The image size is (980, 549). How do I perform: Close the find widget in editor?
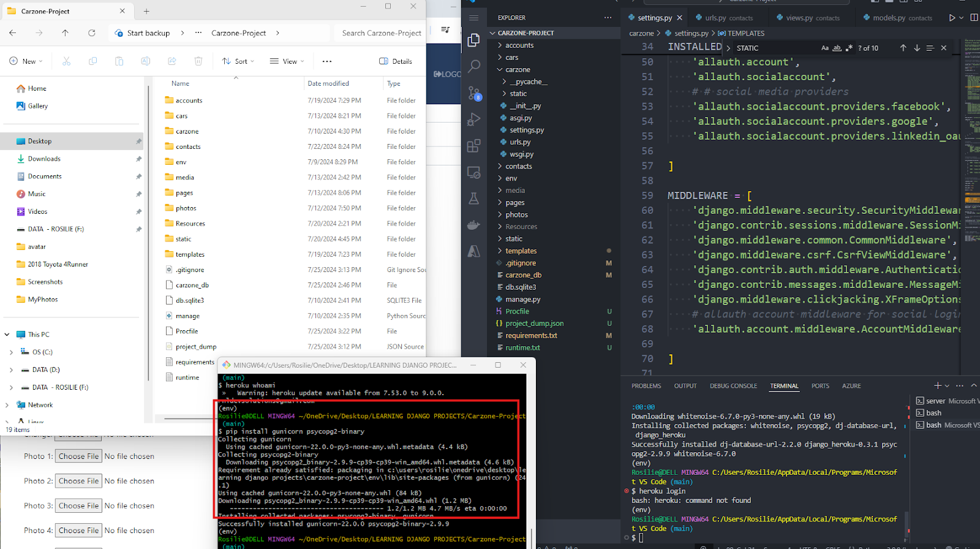click(943, 48)
